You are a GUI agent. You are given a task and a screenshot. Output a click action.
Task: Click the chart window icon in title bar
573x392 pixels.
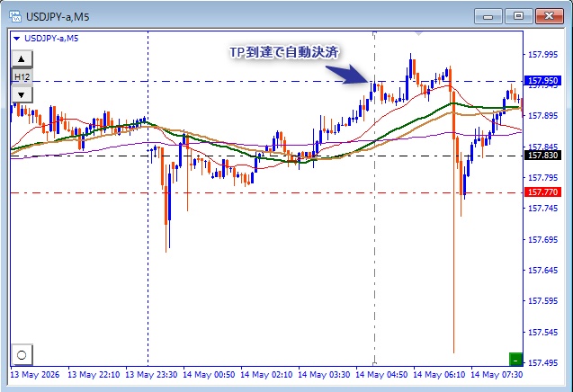coord(15,16)
